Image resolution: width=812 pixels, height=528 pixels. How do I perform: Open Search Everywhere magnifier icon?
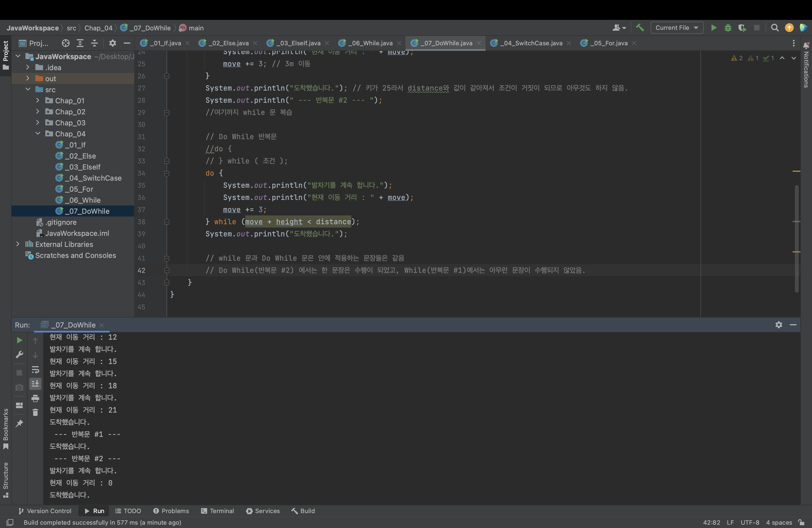click(774, 28)
